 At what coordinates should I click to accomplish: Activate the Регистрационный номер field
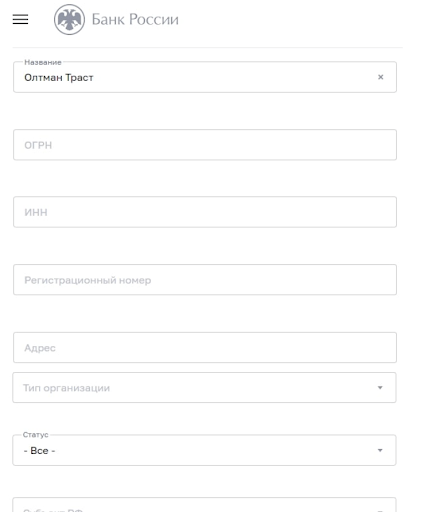[205, 280]
